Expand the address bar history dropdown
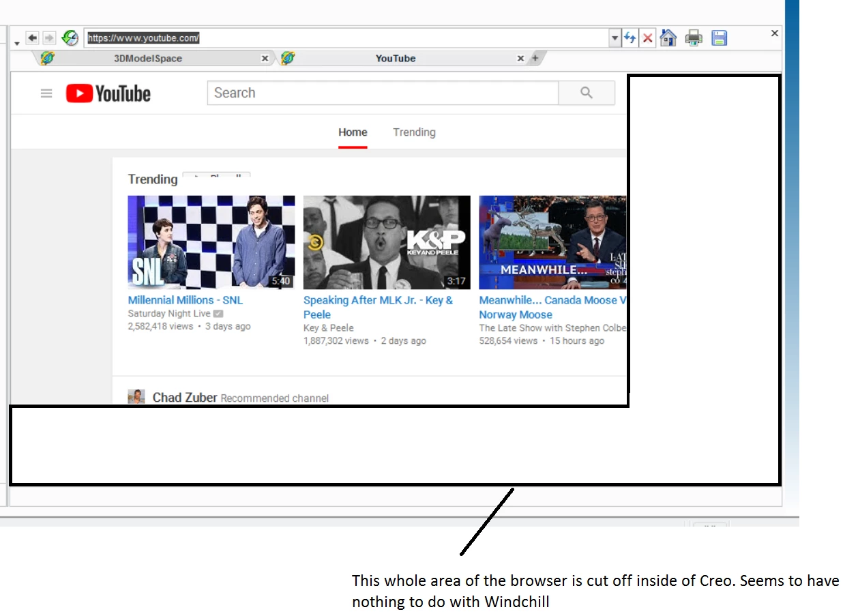This screenshot has height=616, width=858. [615, 38]
